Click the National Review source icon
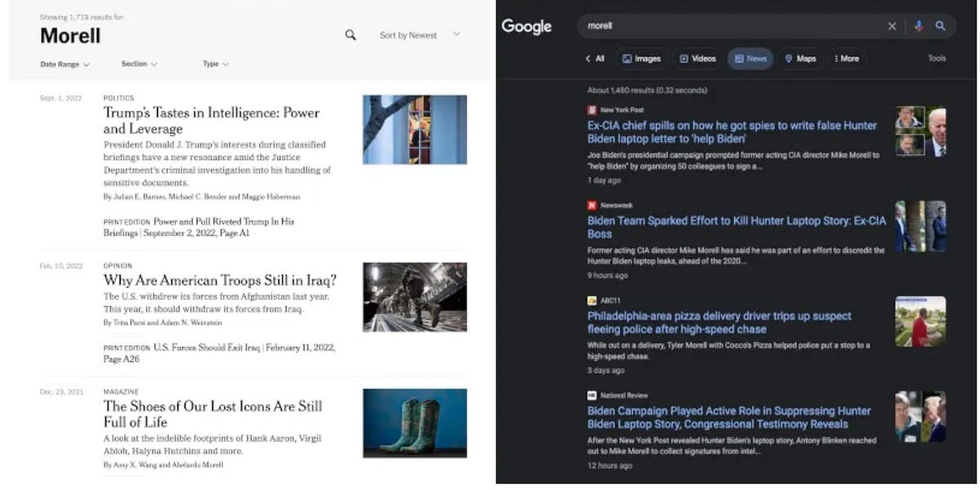The image size is (980, 490). (x=592, y=395)
